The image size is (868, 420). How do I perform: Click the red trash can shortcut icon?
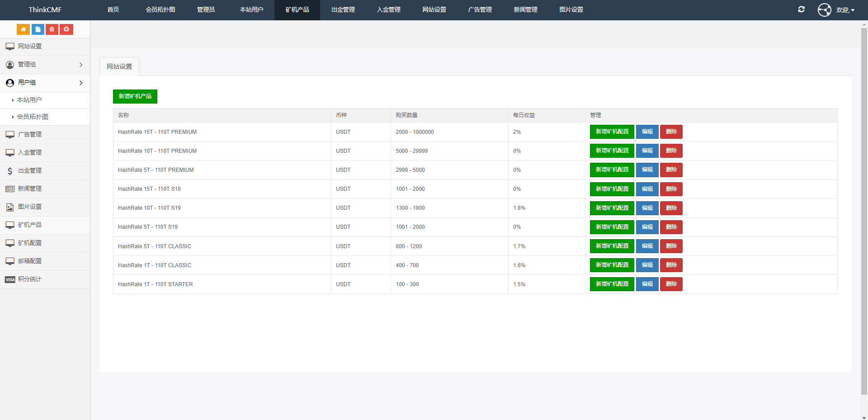pos(52,29)
